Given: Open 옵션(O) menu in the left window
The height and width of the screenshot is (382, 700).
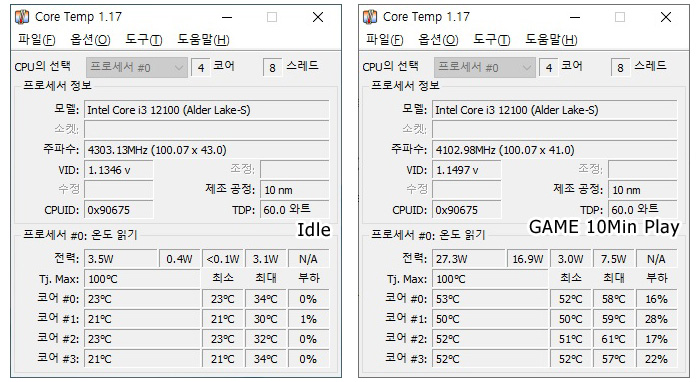Looking at the screenshot, I should coord(90,40).
